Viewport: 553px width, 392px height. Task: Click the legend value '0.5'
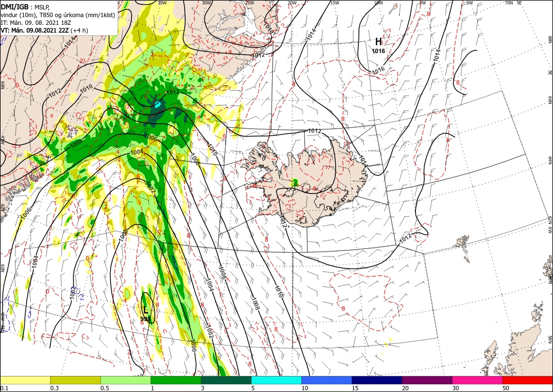[105, 388]
